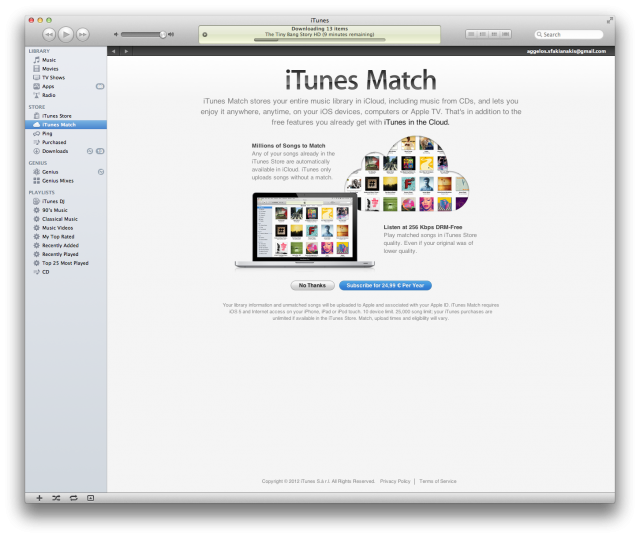
Task: Click the Genius refresh icon
Action: 101,172
